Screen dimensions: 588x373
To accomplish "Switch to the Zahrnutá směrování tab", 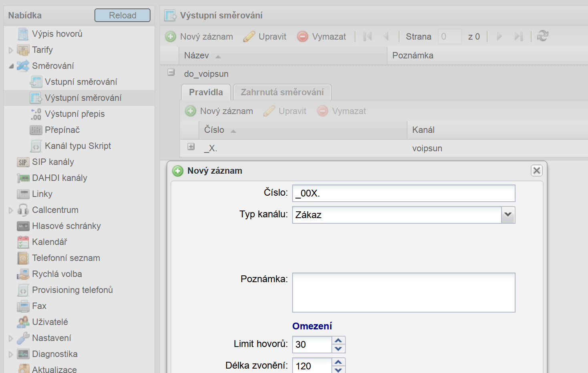I will click(x=282, y=92).
